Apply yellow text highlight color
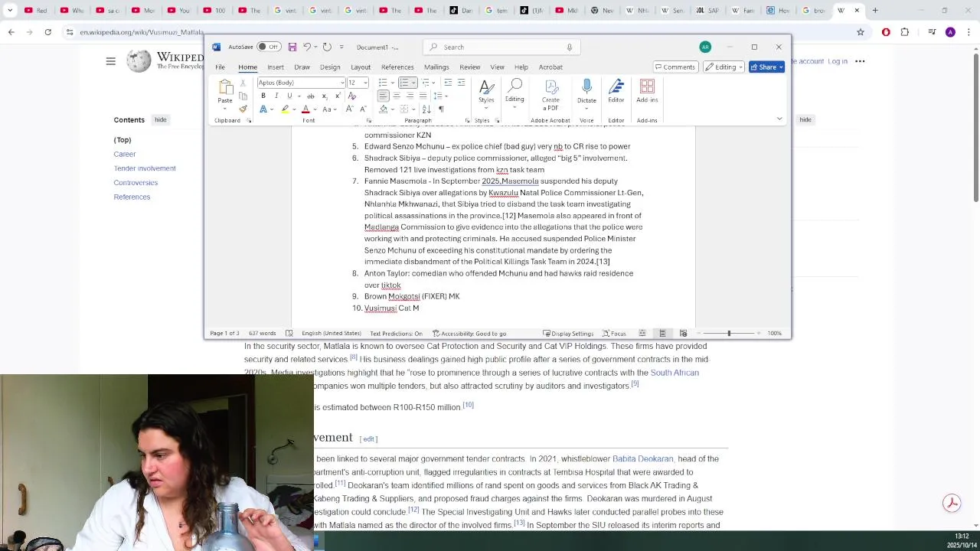This screenshot has height=551, width=980. [285, 109]
